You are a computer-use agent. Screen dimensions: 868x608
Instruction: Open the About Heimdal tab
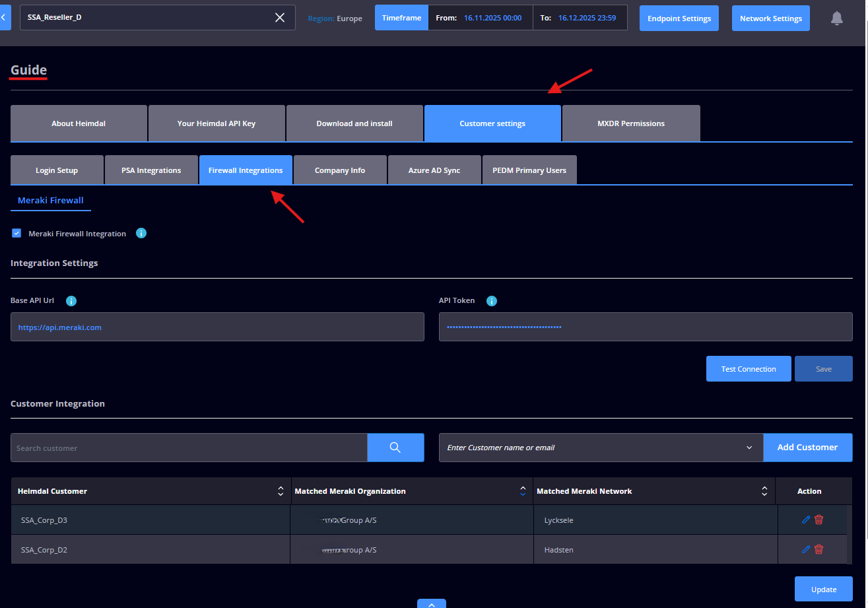[x=79, y=123]
